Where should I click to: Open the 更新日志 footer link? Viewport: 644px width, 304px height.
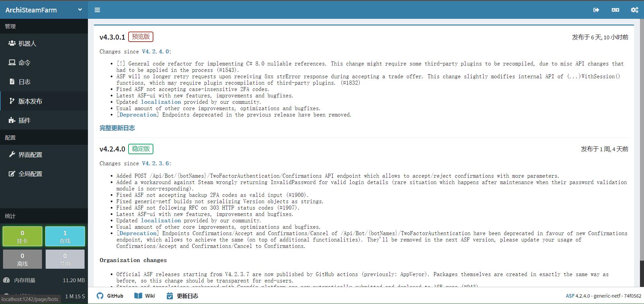188,296
